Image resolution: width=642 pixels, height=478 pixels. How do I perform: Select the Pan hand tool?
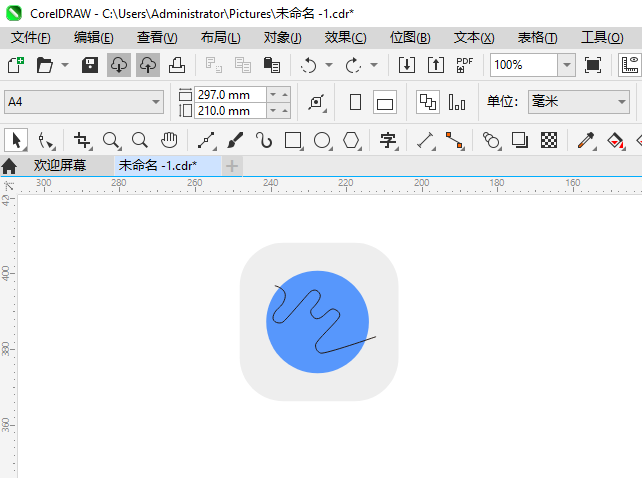click(x=169, y=140)
